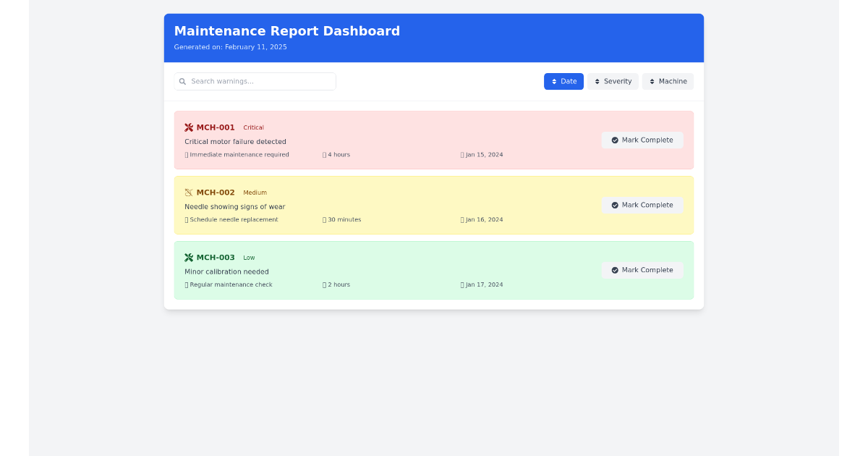The image size is (868, 456).
Task: Click the sort arrows on the Date button
Action: pos(554,81)
